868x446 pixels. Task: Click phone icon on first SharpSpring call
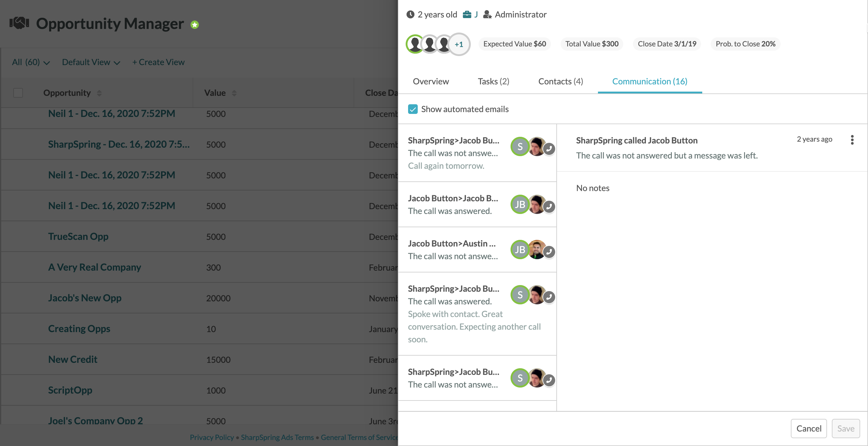(549, 149)
